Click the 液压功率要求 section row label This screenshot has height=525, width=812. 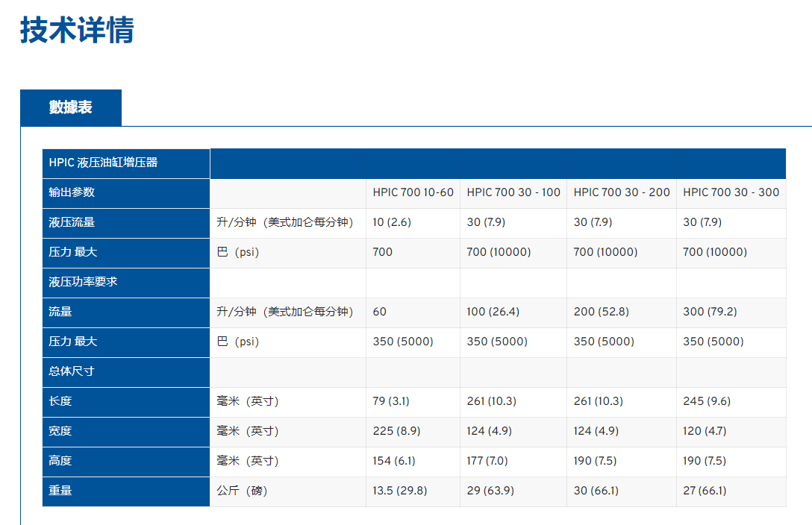84,282
